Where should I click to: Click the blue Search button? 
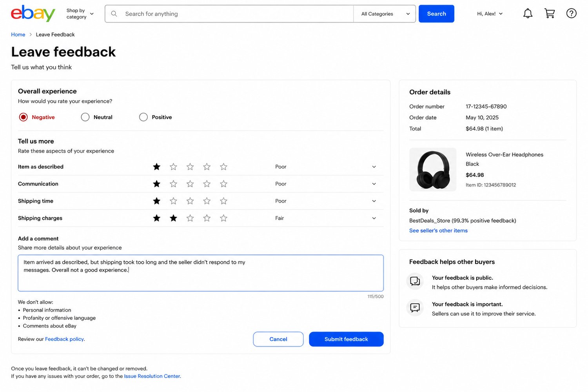pyautogui.click(x=436, y=14)
